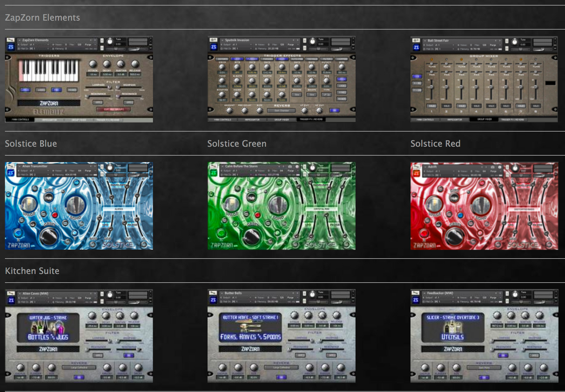Click the Tune knob in Sputnik Invasion header
The height and width of the screenshot is (392, 565).
(x=313, y=42)
